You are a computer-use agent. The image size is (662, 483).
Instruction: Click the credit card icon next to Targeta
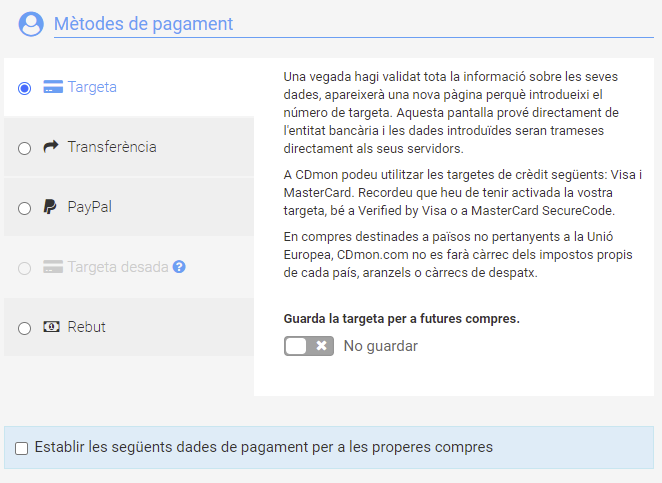[53, 87]
